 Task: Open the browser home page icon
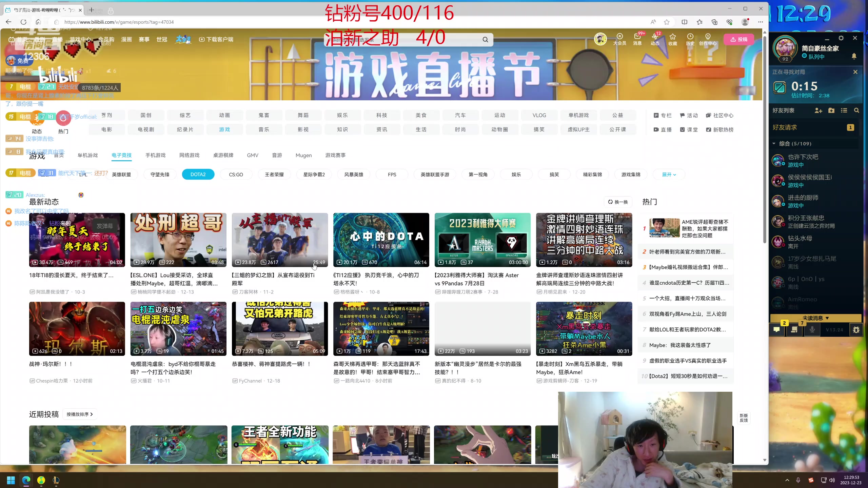(38, 22)
